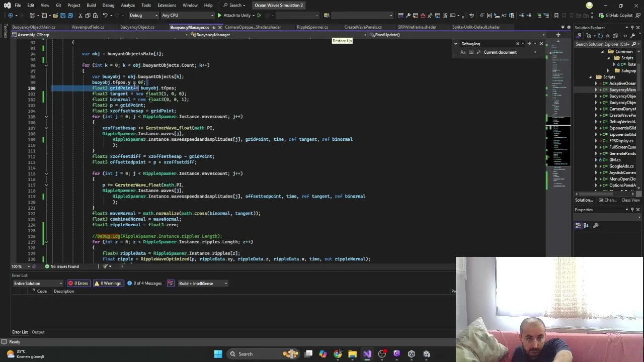Viewport: 644px width, 362px height.
Task: Click the Undo arrow icon
Action: [x=105, y=15]
